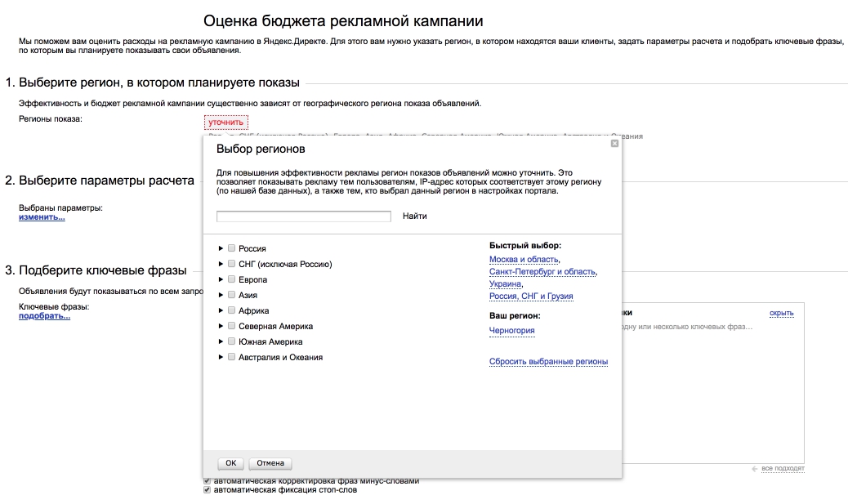
Task: Check the Австралия и Океания checkbox
Action: click(x=231, y=357)
